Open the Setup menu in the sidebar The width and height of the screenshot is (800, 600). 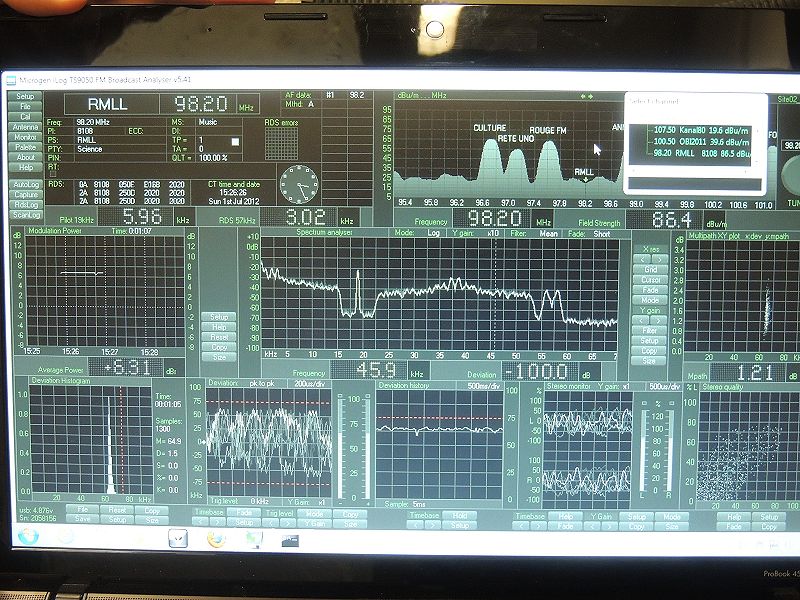[25, 96]
